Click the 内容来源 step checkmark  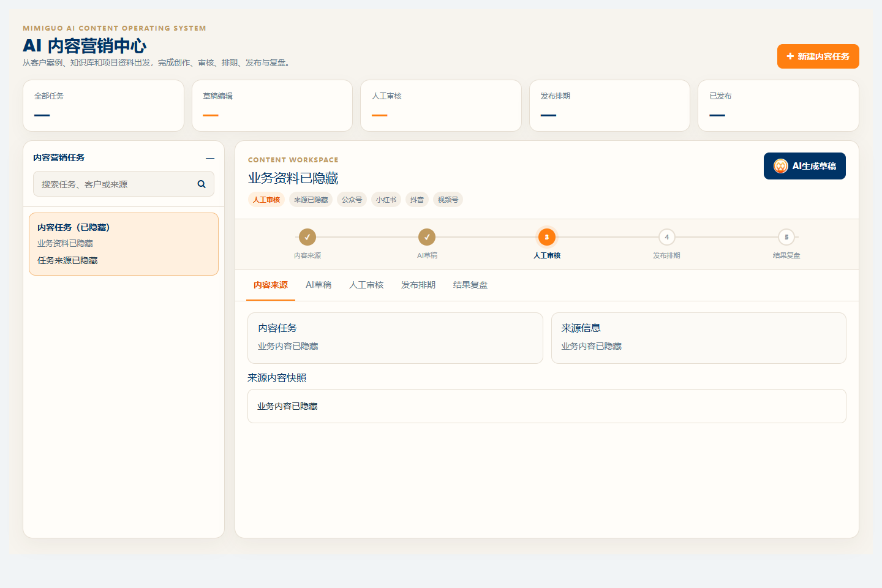click(307, 237)
